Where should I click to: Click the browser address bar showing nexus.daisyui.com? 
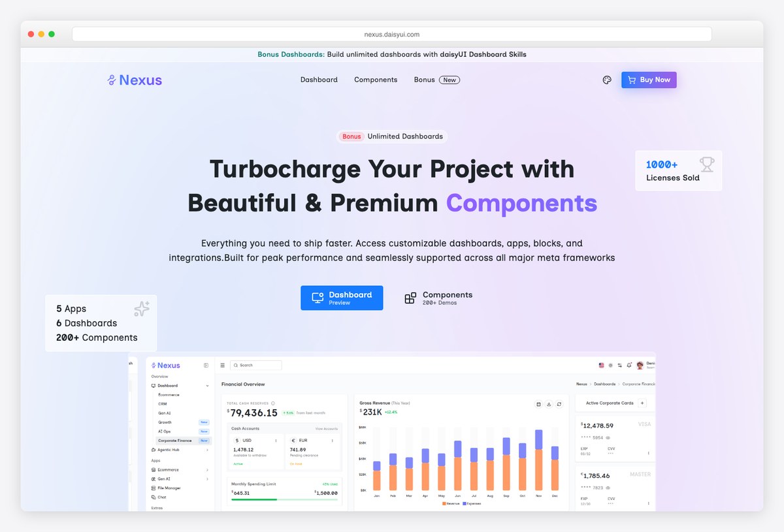coord(392,34)
